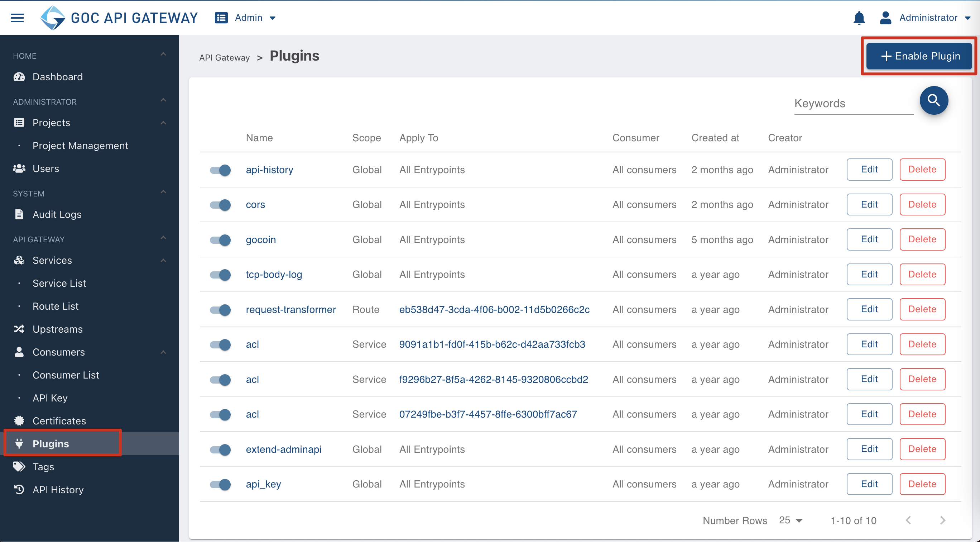
Task: Open Consumer List in sidebar
Action: point(66,375)
